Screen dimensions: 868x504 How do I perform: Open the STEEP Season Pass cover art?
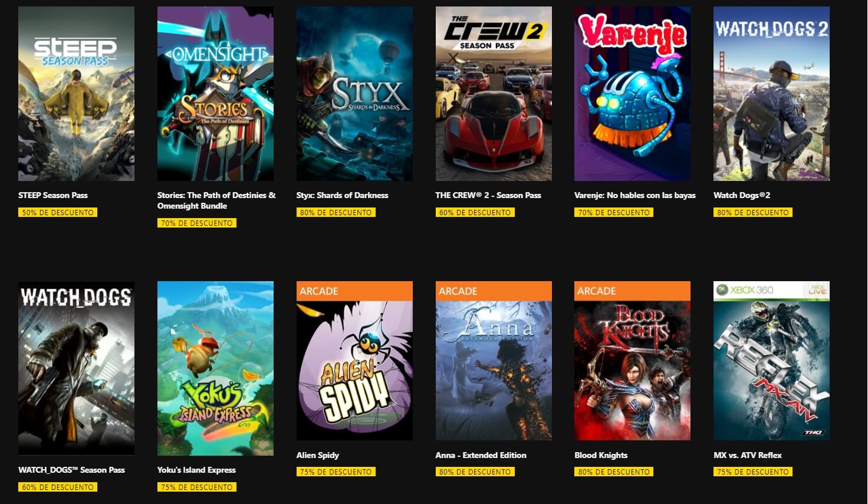coord(76,94)
